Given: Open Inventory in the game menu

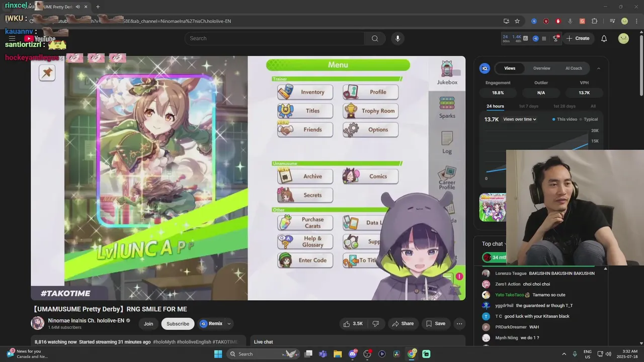Looking at the screenshot, I should coord(305,92).
